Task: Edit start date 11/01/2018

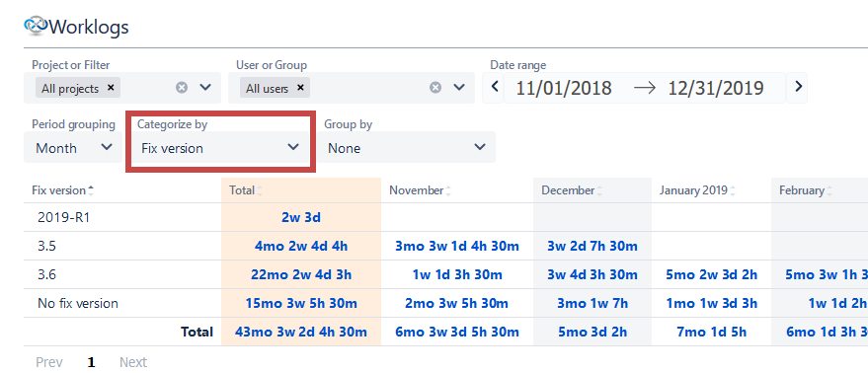Action: [x=564, y=88]
